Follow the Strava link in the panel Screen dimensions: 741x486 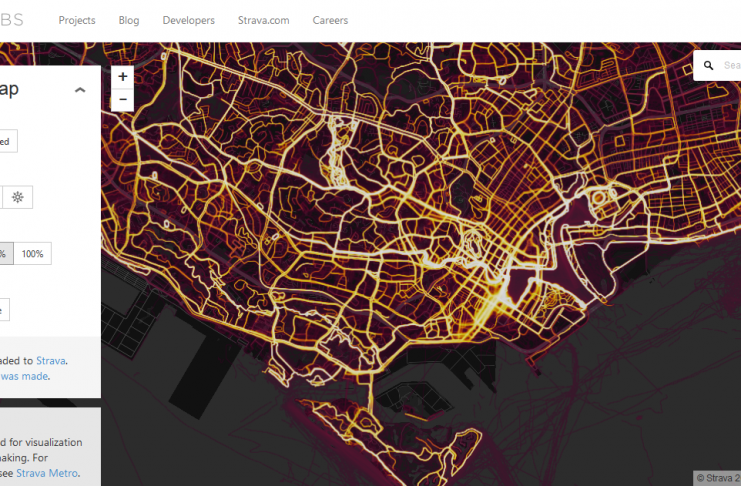pyautogui.click(x=50, y=360)
